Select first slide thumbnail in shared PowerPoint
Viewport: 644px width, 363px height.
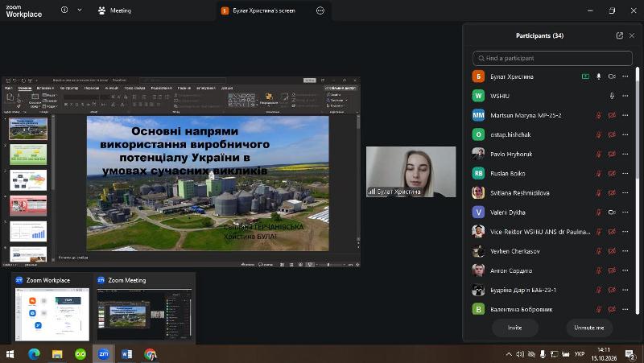click(28, 129)
